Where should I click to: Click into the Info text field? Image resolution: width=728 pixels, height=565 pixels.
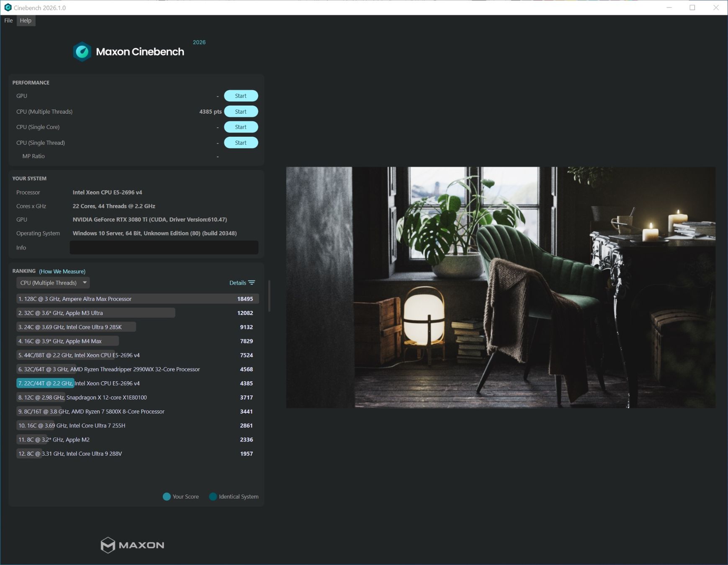click(164, 247)
